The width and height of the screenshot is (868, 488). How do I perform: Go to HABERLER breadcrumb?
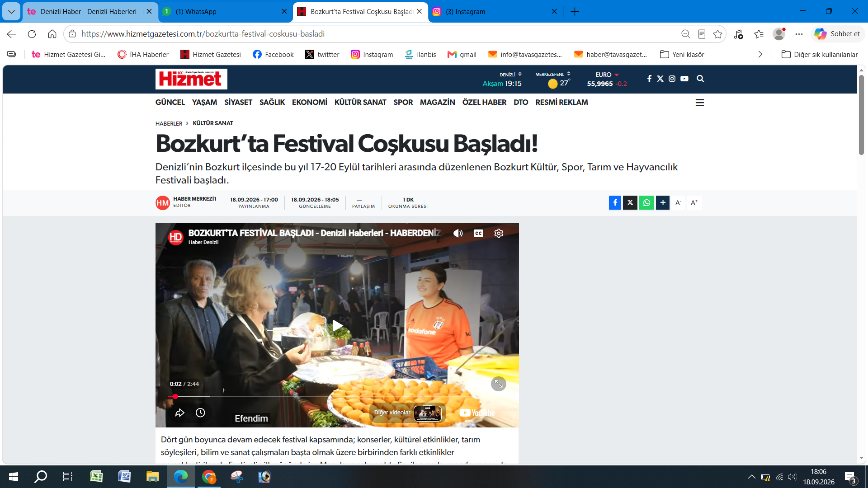169,123
